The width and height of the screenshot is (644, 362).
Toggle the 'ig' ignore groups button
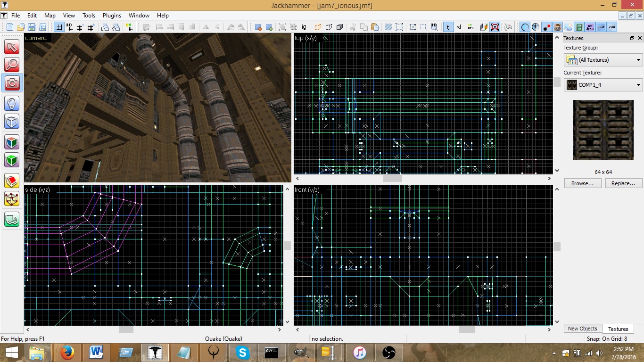(304, 27)
